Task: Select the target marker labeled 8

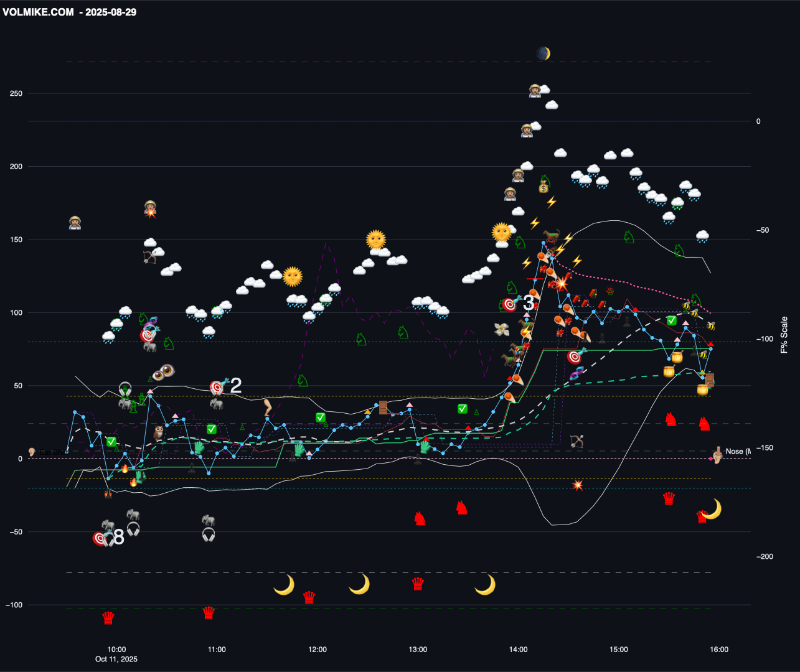Action: [100, 538]
